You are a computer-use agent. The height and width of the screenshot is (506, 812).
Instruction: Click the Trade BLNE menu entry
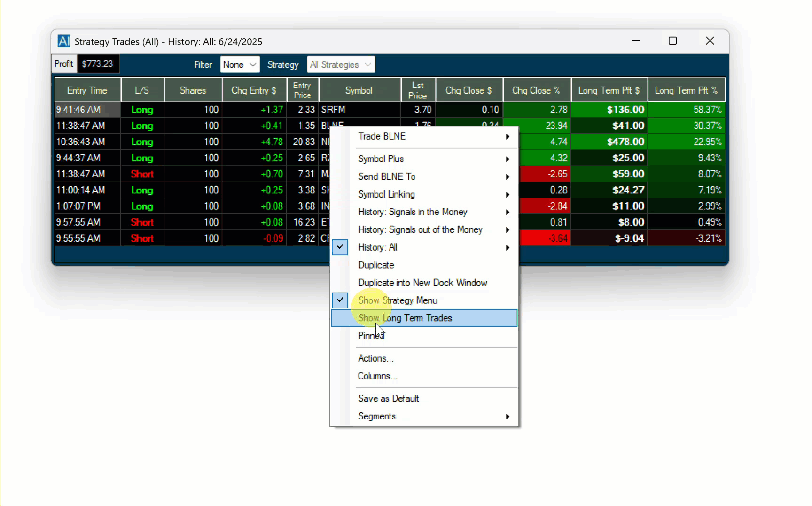coord(424,136)
